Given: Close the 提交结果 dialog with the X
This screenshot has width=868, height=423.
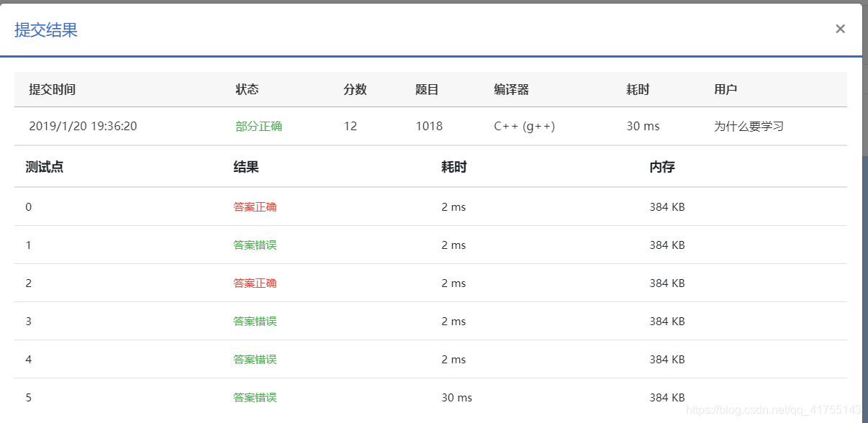Looking at the screenshot, I should click(840, 29).
